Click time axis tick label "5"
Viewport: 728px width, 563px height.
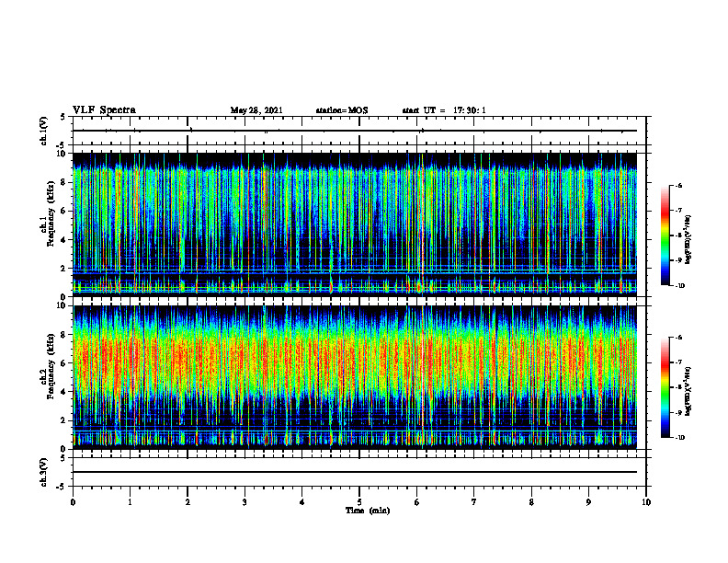pos(359,502)
